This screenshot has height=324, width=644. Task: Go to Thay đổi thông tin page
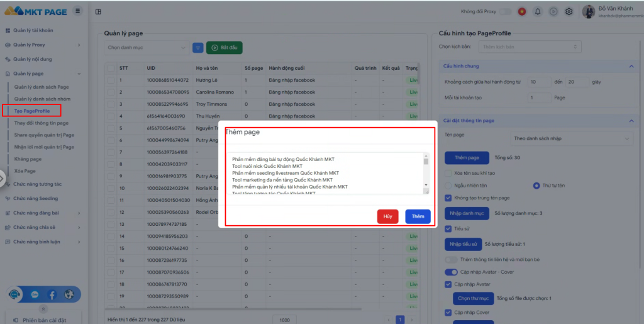[42, 123]
